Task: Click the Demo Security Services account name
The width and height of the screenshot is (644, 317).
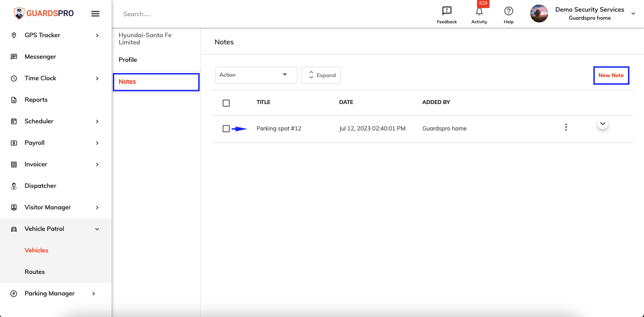Action: [590, 9]
